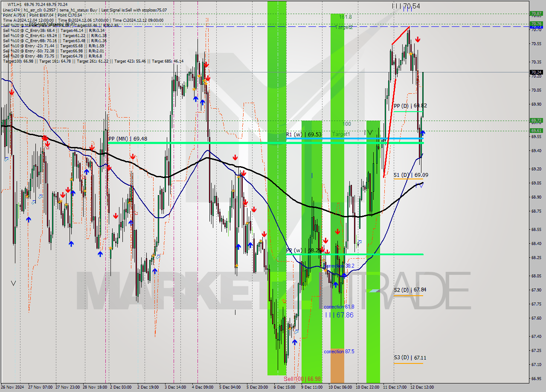Click the 'Sell 100 | 66.98' label at bottom
The width and height of the screenshot is (546, 392).
tap(302, 379)
